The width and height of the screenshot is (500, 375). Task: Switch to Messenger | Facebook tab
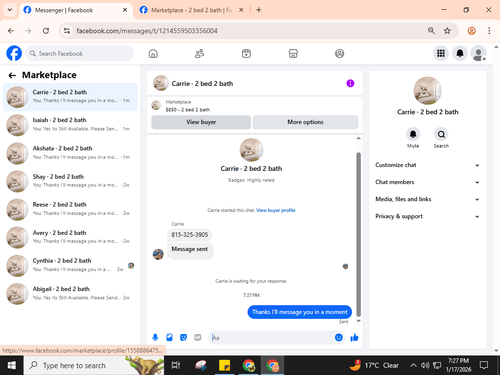click(x=76, y=10)
